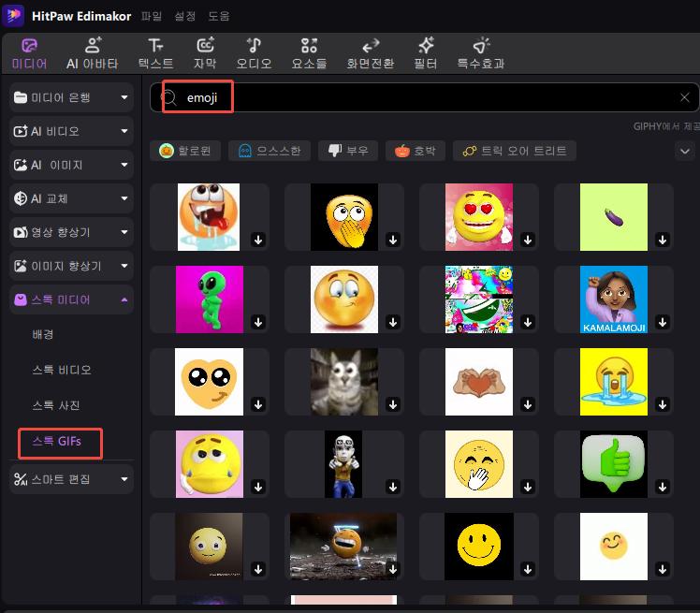Click the emoji search input field
700x613 pixels.
(424, 97)
